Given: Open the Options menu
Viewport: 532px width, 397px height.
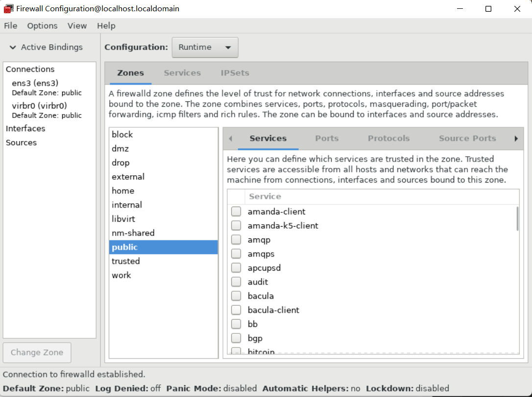Looking at the screenshot, I should [x=43, y=26].
